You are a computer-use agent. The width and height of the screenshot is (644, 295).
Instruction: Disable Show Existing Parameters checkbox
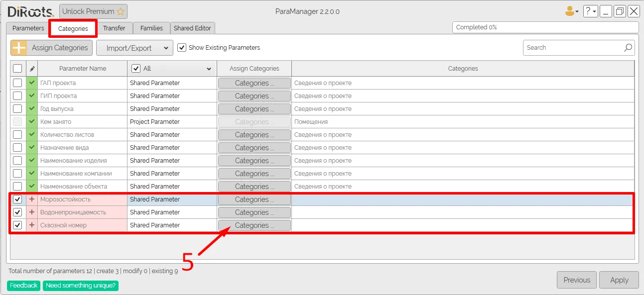click(182, 48)
